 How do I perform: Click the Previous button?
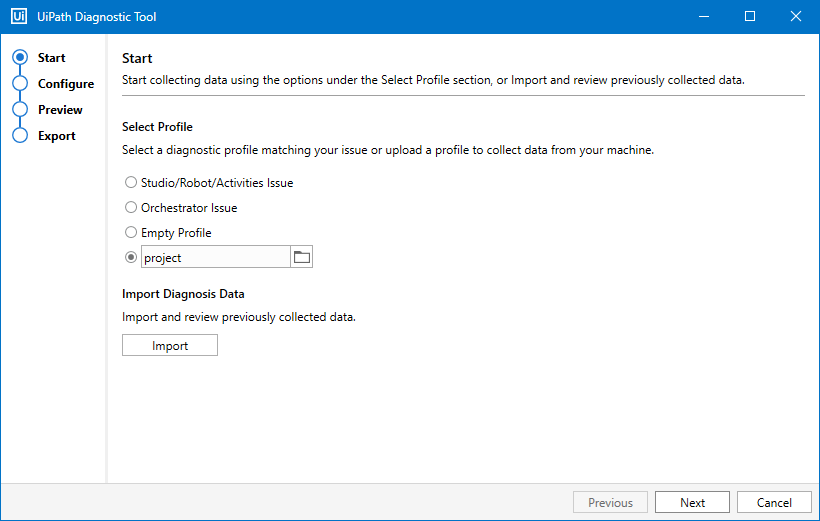tap(610, 503)
